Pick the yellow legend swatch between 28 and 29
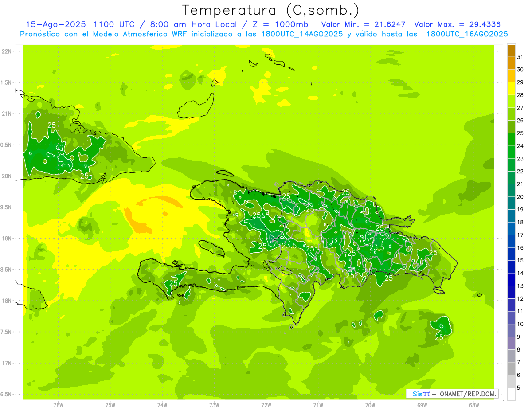The image size is (532, 411). [511, 89]
